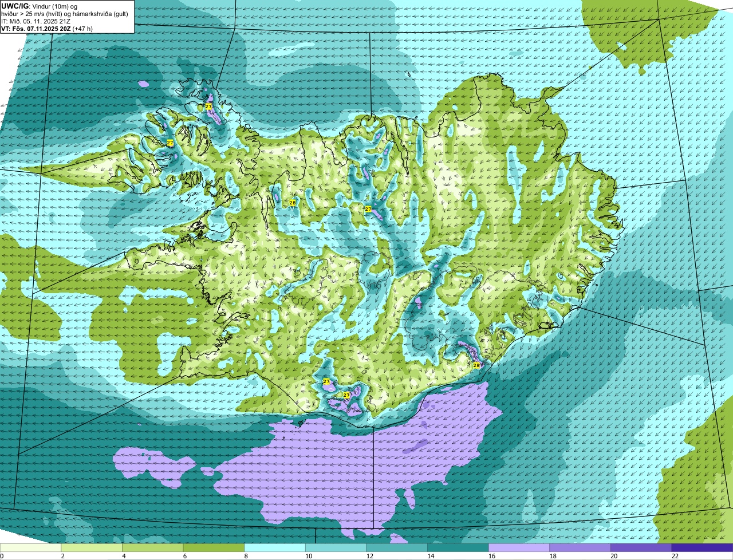Select the 8–10 m/s light cyan swatch
This screenshot has height=560, width=733.
point(275,547)
